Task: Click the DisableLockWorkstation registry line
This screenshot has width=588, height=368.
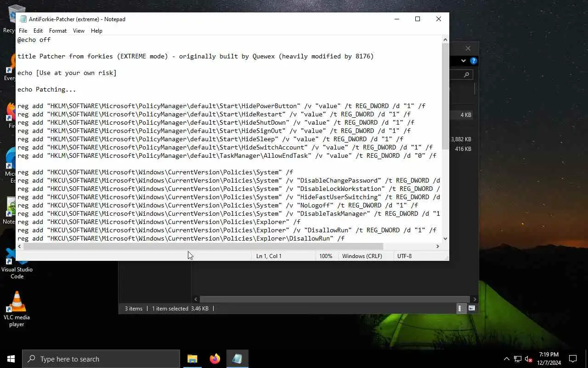Action: [229, 189]
